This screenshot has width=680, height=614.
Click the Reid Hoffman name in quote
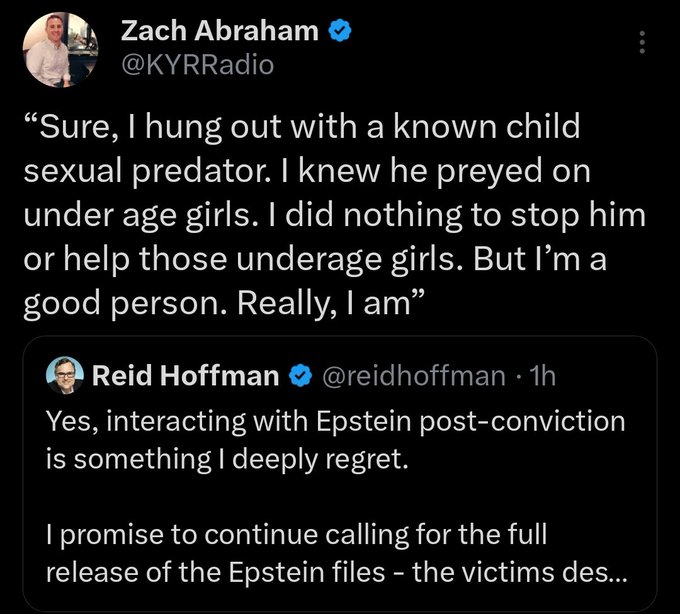pyautogui.click(x=185, y=376)
